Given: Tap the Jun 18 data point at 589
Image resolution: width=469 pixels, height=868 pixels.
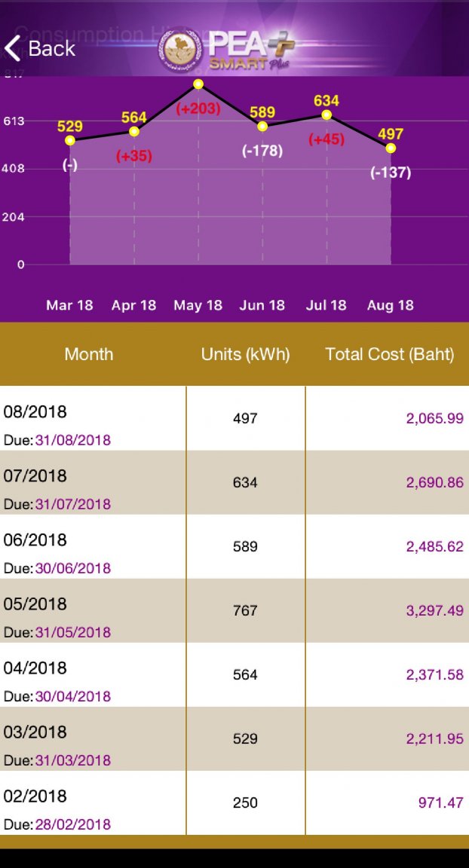Looking at the screenshot, I should pos(262,127).
